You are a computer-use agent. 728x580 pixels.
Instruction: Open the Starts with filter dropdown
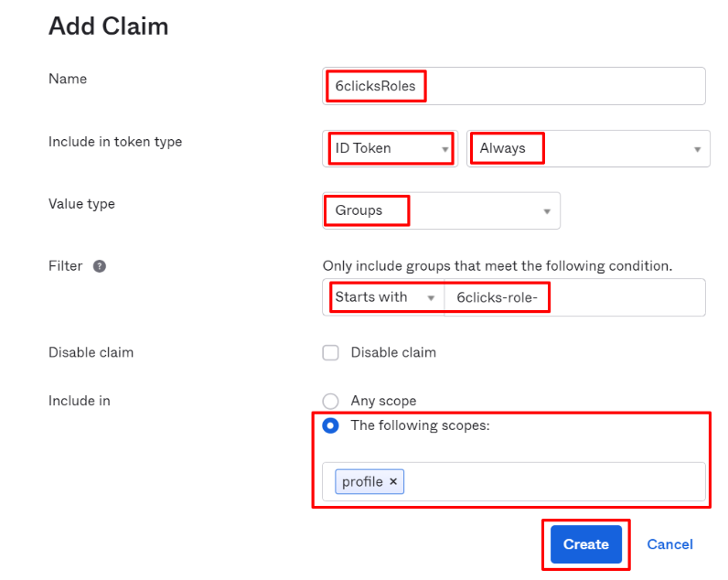[x=383, y=297]
